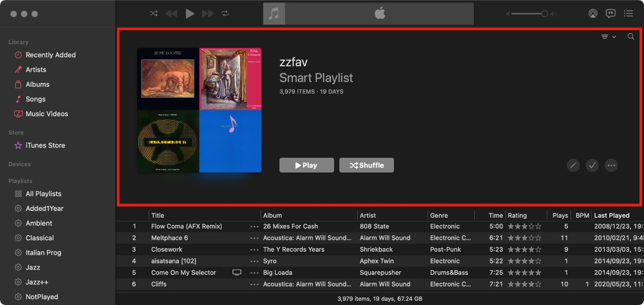Open more options for Cliffs
644x305 pixels.
(255, 284)
